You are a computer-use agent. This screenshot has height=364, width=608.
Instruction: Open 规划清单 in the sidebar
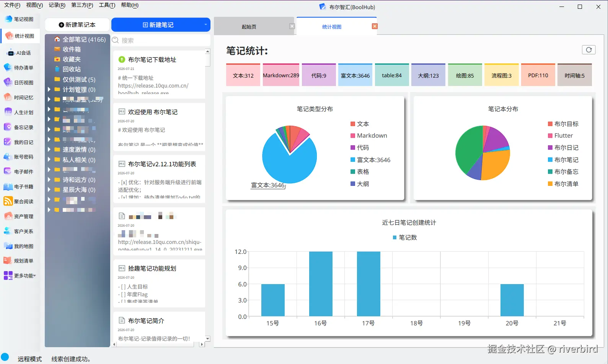pyautogui.click(x=19, y=261)
